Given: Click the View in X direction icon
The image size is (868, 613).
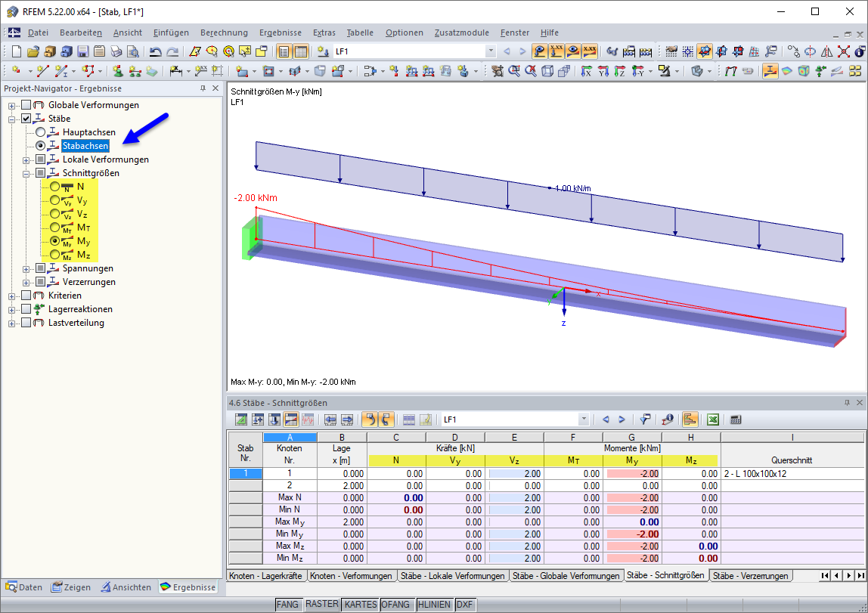Looking at the screenshot, I should [587, 71].
